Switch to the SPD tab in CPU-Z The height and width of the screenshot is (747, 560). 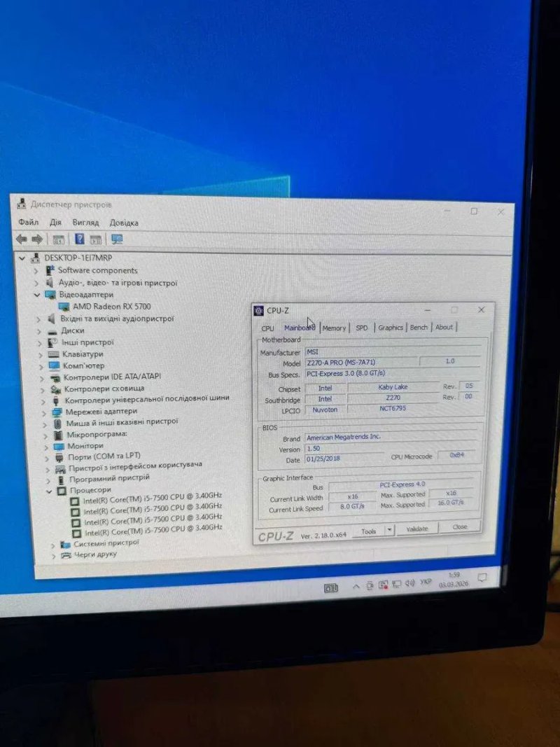(x=362, y=328)
